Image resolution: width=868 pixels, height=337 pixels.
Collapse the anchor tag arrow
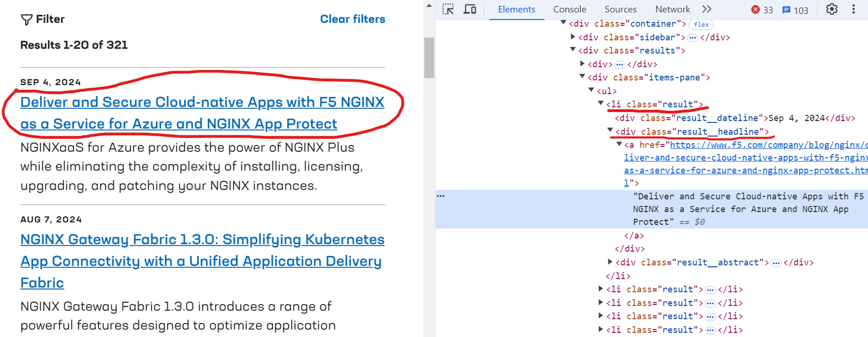(619, 144)
